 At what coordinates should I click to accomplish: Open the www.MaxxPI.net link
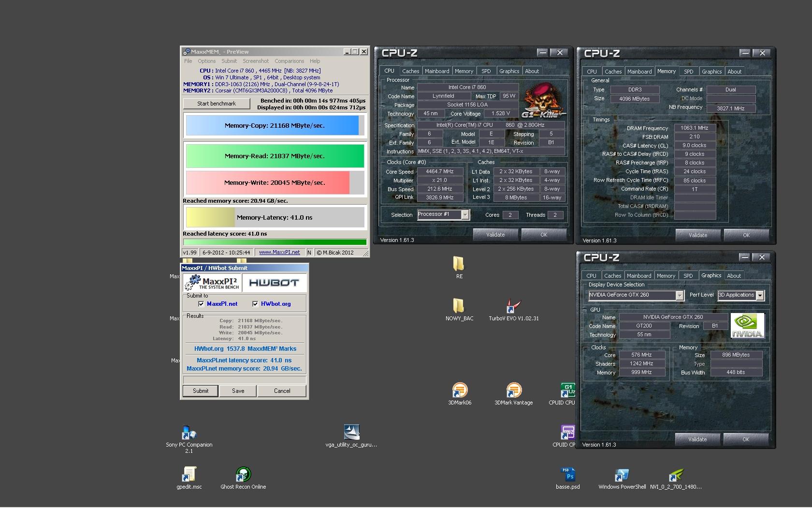[x=279, y=252]
